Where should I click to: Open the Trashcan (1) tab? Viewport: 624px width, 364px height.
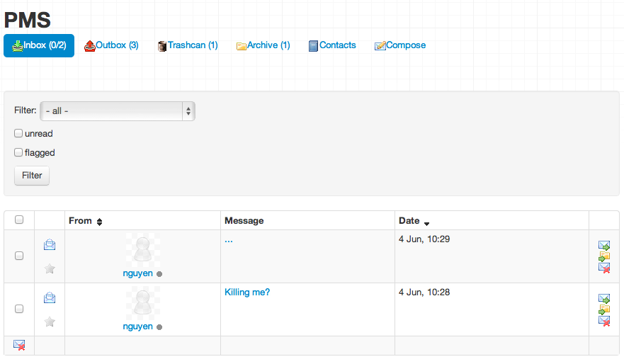pyautogui.click(x=188, y=45)
